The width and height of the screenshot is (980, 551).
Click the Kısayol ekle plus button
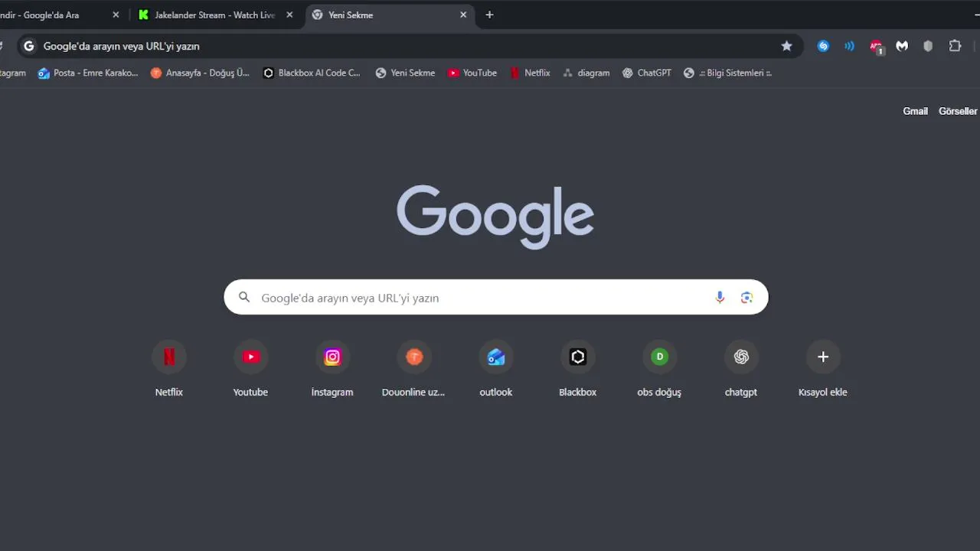pyautogui.click(x=823, y=357)
